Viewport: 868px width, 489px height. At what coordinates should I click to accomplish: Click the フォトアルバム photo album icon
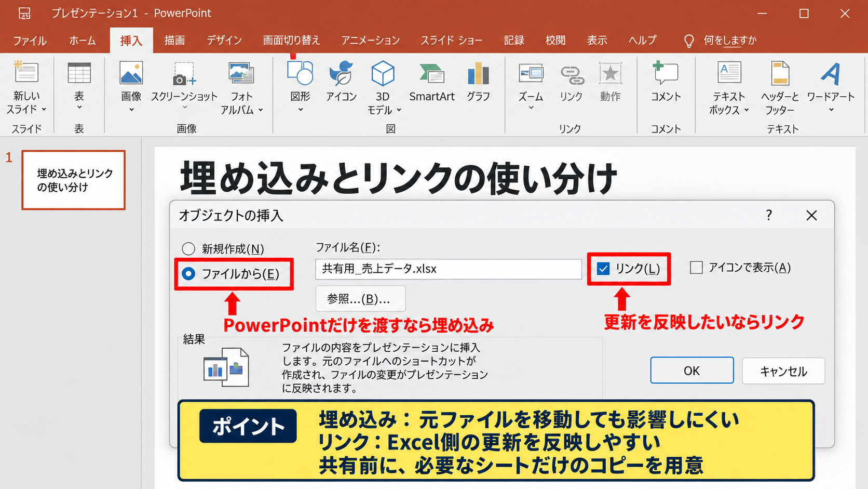tap(241, 73)
